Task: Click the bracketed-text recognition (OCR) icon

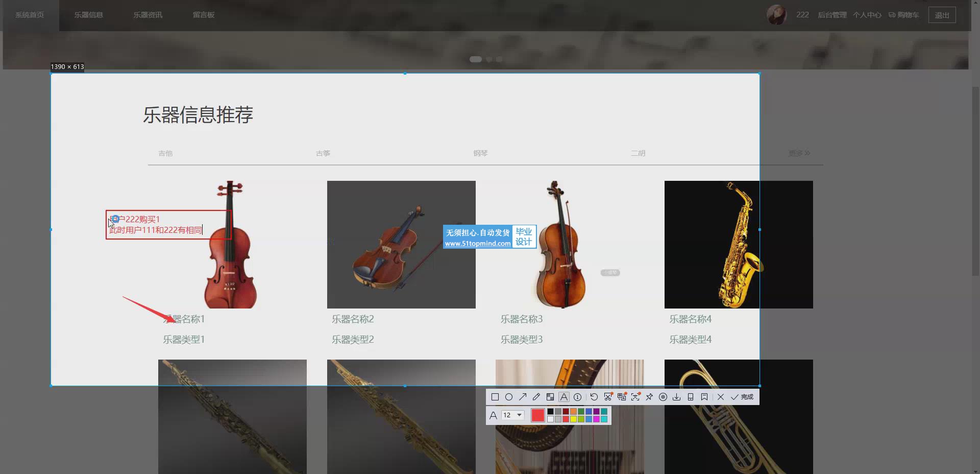Action: coord(635,397)
